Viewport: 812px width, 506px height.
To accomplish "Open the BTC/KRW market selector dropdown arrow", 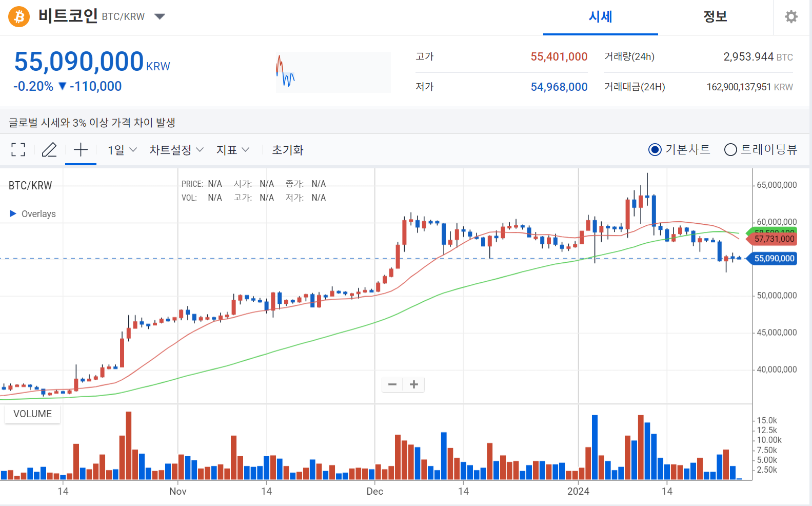I will pyautogui.click(x=160, y=16).
